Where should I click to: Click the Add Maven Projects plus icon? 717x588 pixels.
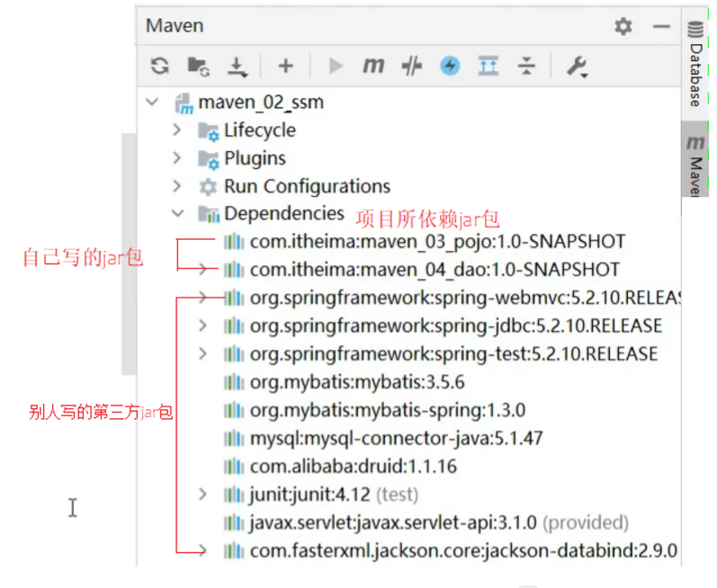[285, 66]
